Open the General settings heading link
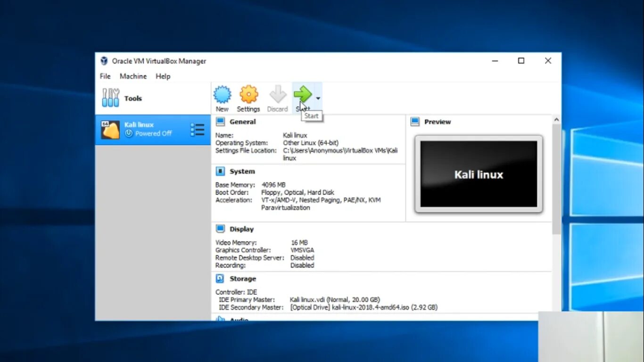The image size is (644, 362). click(243, 122)
